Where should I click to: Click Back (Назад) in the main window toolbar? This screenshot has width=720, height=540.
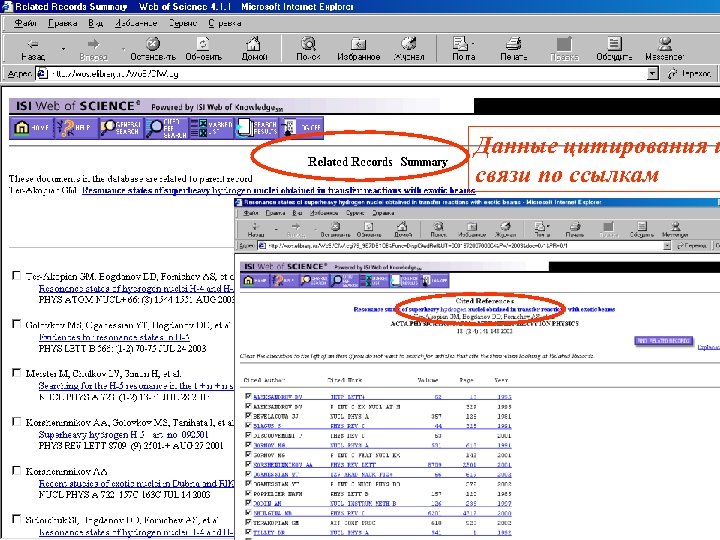tap(33, 49)
